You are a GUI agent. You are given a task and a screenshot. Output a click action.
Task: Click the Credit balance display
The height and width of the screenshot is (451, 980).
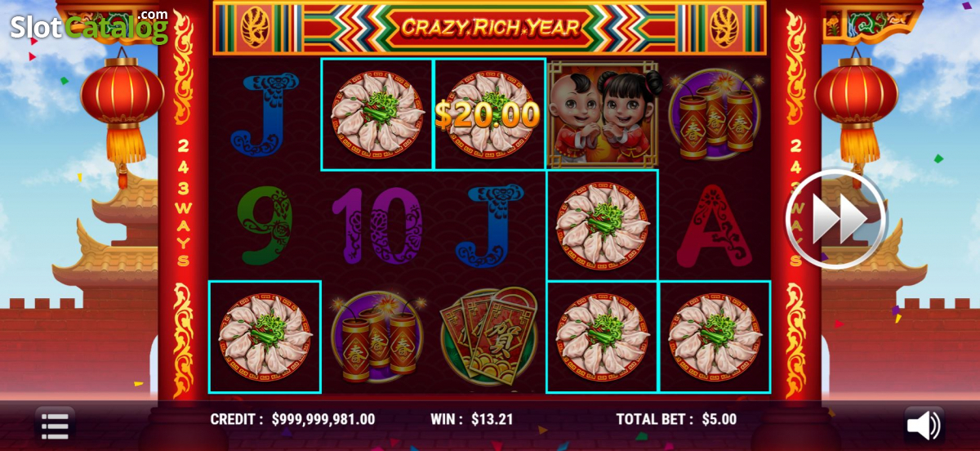[x=292, y=419]
